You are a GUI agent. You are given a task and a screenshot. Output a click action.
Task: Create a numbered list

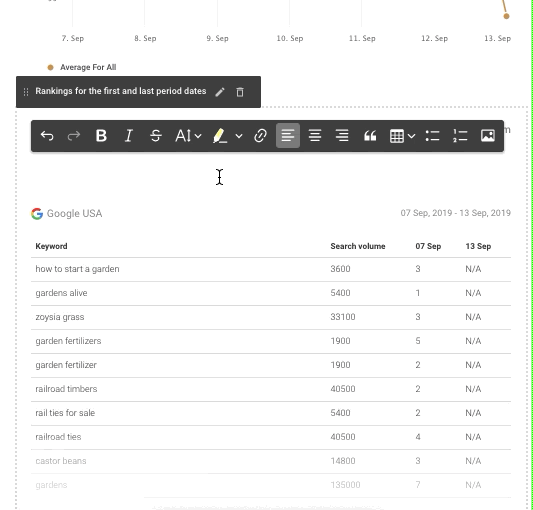pyautogui.click(x=460, y=136)
